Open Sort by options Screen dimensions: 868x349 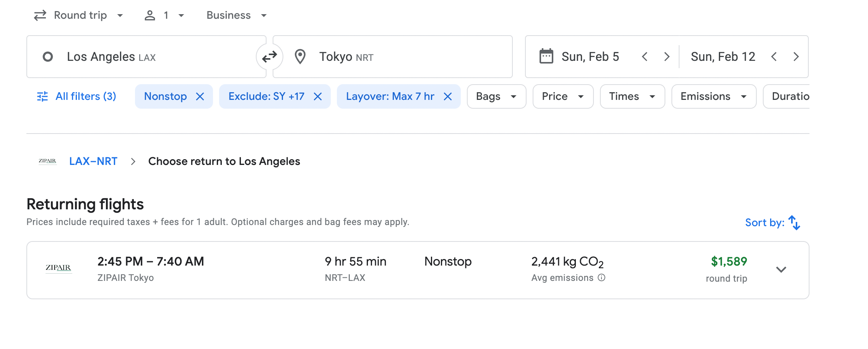coord(772,222)
